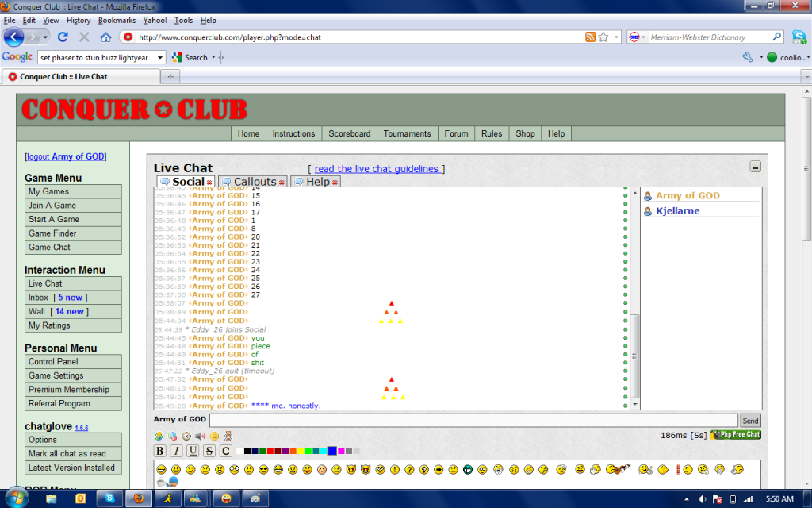Pick the red color swatch for text
Viewport: 812px width, 508px height.
point(270,451)
